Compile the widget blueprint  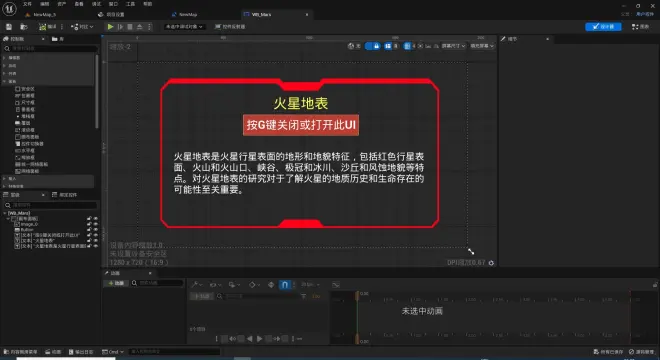47,27
